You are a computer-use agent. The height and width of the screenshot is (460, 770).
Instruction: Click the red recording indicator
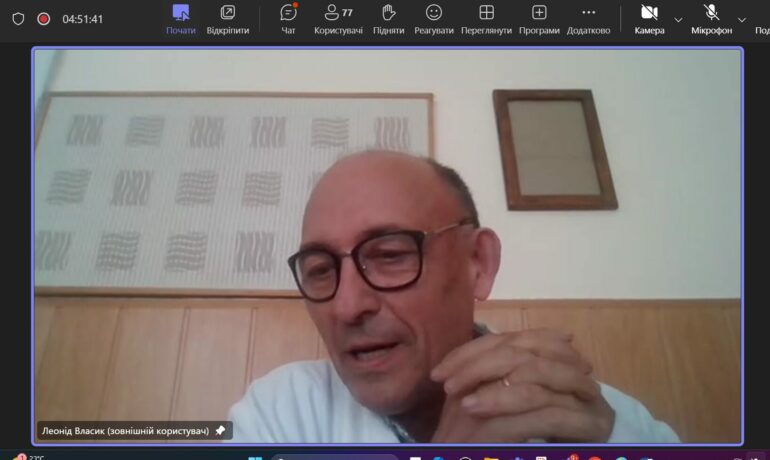coord(44,19)
